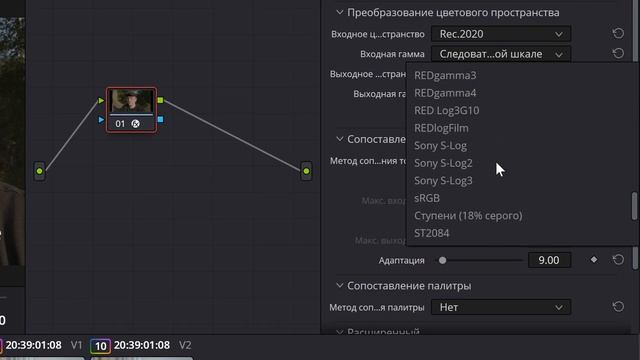Reset the Метод сопоставления палитры setting
The height and width of the screenshot is (360, 640).
click(618, 307)
